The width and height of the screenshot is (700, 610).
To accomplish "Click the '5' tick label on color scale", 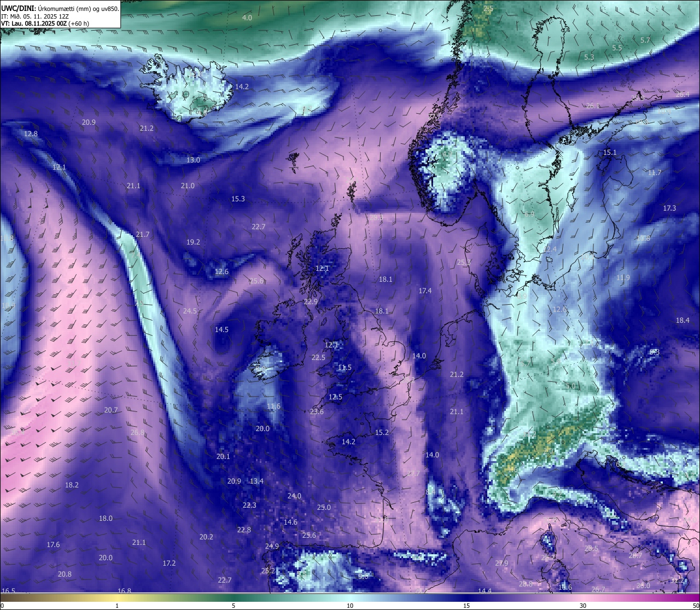I will point(234,606).
